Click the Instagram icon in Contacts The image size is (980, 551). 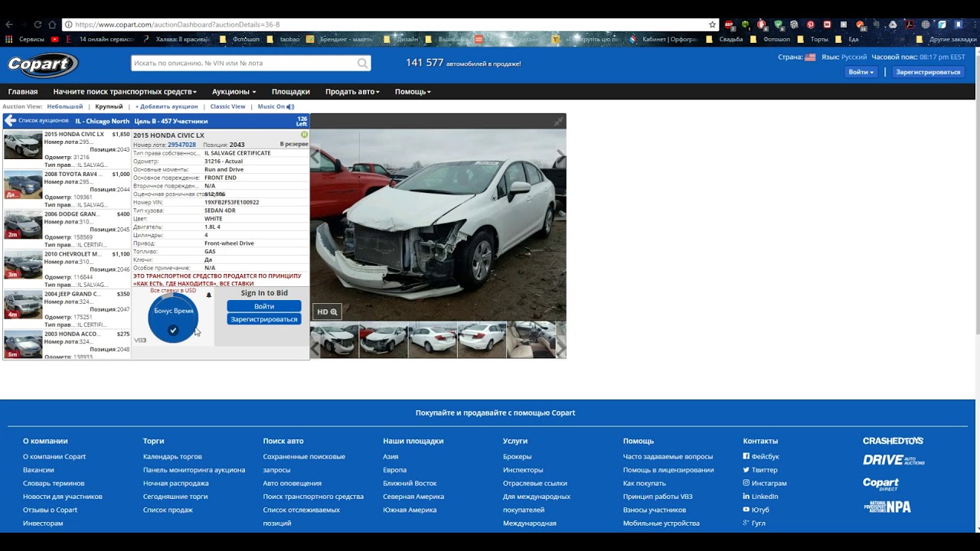tap(746, 483)
